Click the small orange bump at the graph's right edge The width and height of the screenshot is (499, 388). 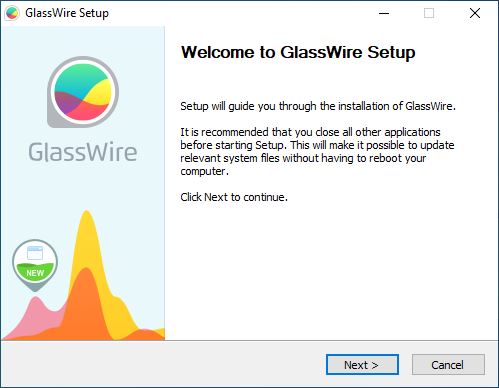click(146, 334)
